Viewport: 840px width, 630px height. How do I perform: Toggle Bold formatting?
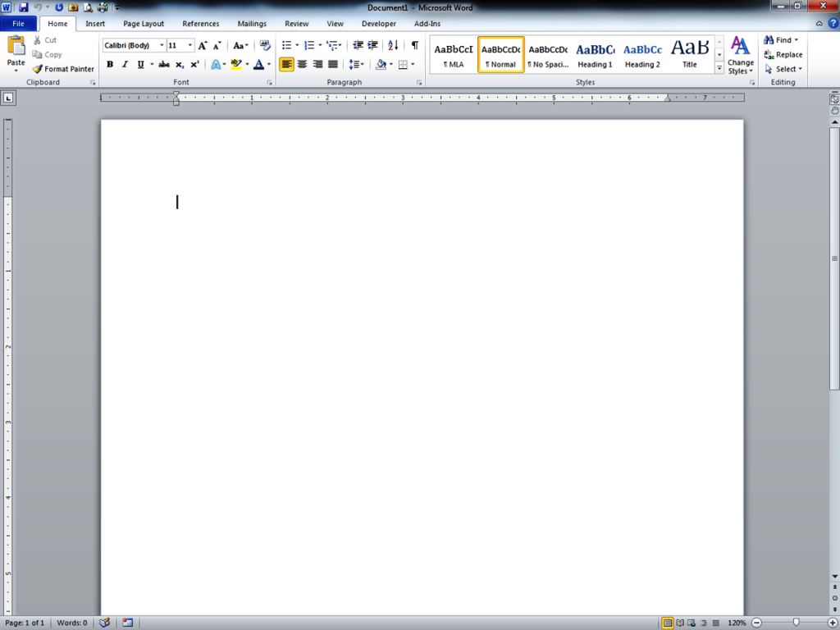tap(110, 64)
